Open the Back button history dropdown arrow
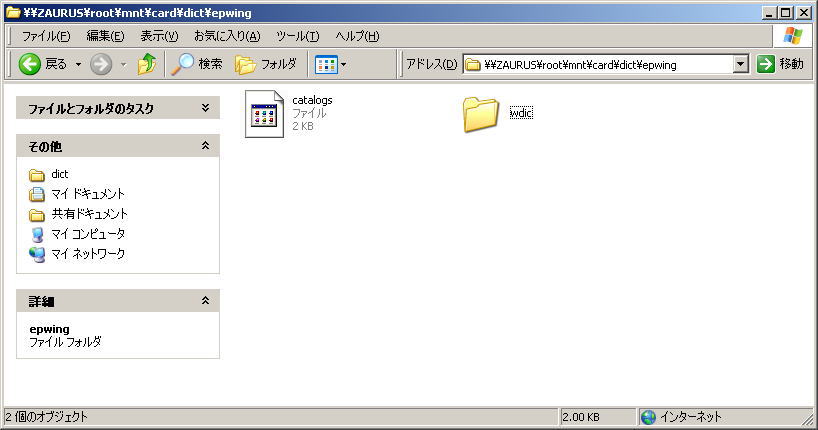818x430 pixels. tap(78, 65)
